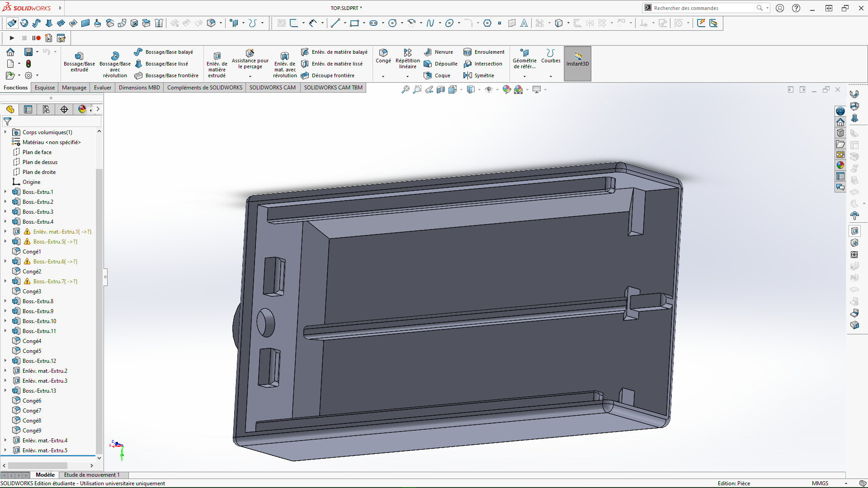
Task: Open Etude de mouvement 1 tab
Action: [92, 475]
